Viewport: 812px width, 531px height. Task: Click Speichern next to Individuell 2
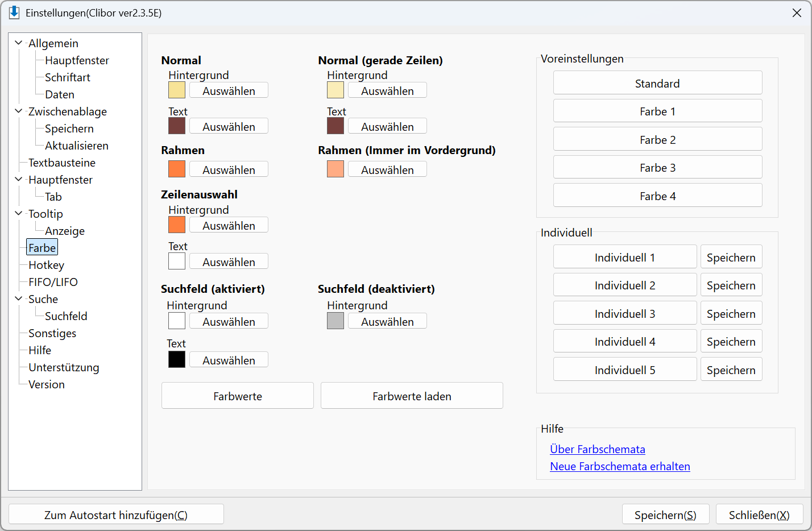click(731, 285)
